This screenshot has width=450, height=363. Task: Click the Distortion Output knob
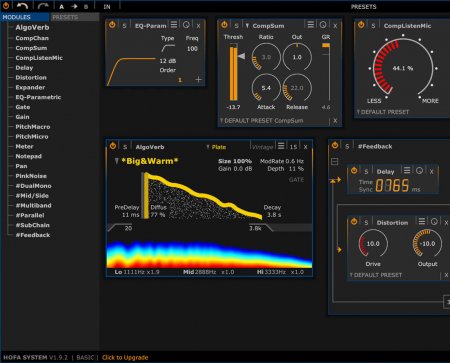tap(427, 244)
